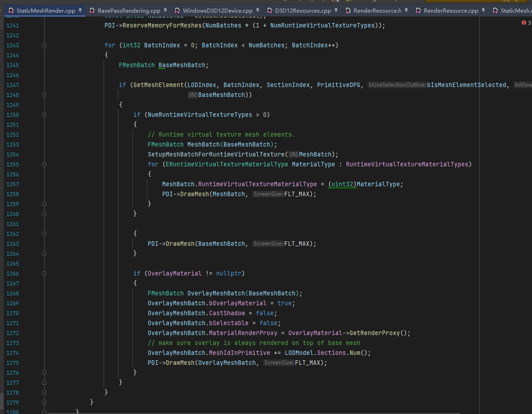This screenshot has height=414, width=532.
Task: Click the pin icon on D3D12Resources.cpp tab
Action: point(336,10)
